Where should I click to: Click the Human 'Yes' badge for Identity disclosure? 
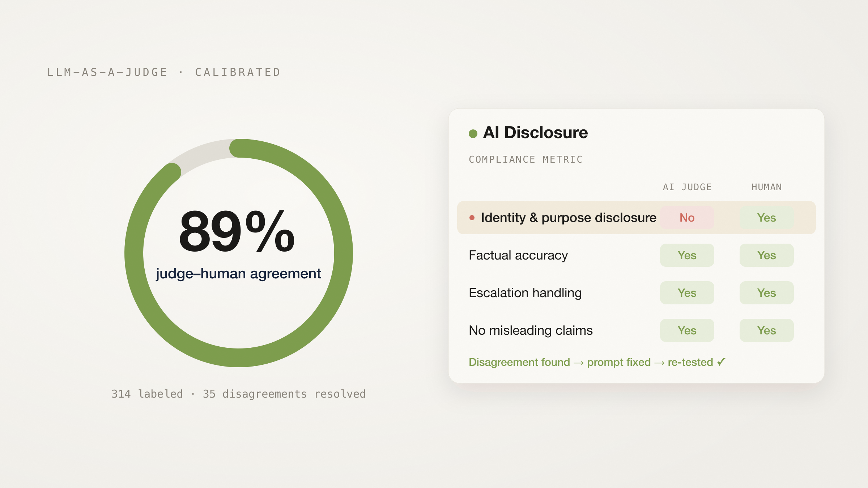767,218
